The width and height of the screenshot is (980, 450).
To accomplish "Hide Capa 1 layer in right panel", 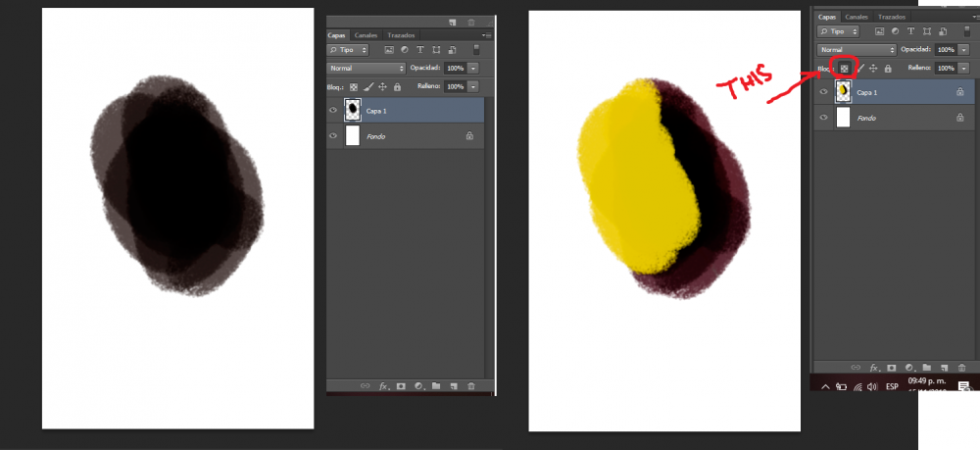I will (824, 92).
